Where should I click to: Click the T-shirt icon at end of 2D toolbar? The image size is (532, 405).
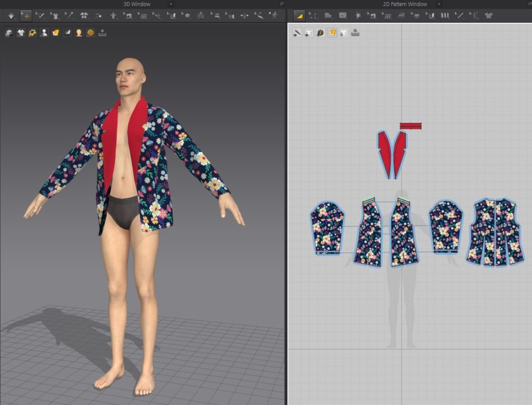point(488,16)
